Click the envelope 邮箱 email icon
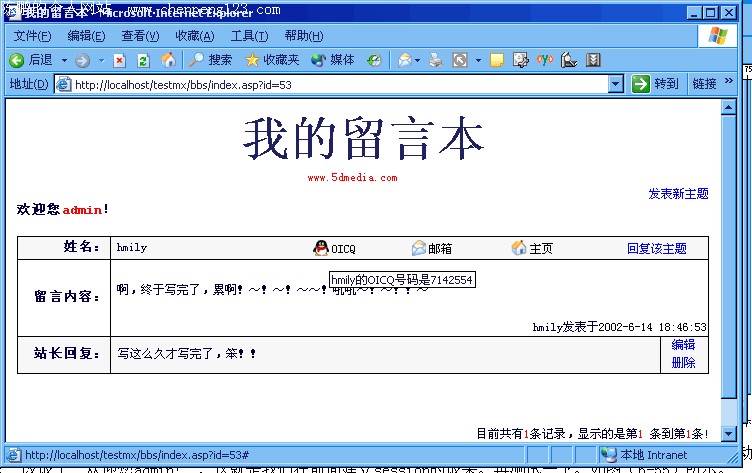 coord(419,248)
